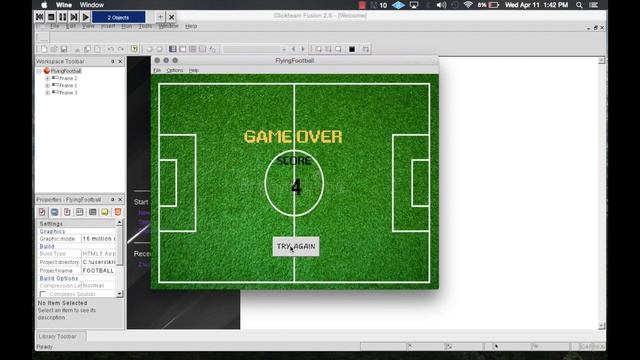This screenshot has width=640, height=360.
Task: Click the yellow Contents help toolbar icon
Action: coord(134,49)
